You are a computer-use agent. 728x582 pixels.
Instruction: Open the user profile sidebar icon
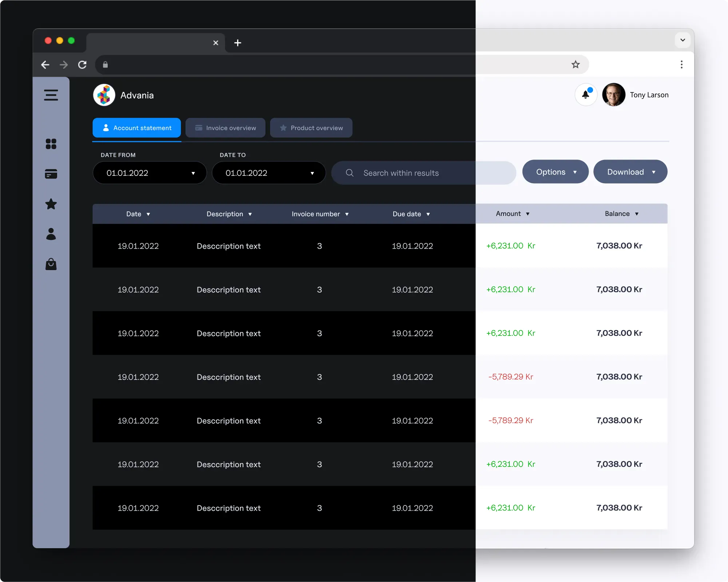[51, 234]
